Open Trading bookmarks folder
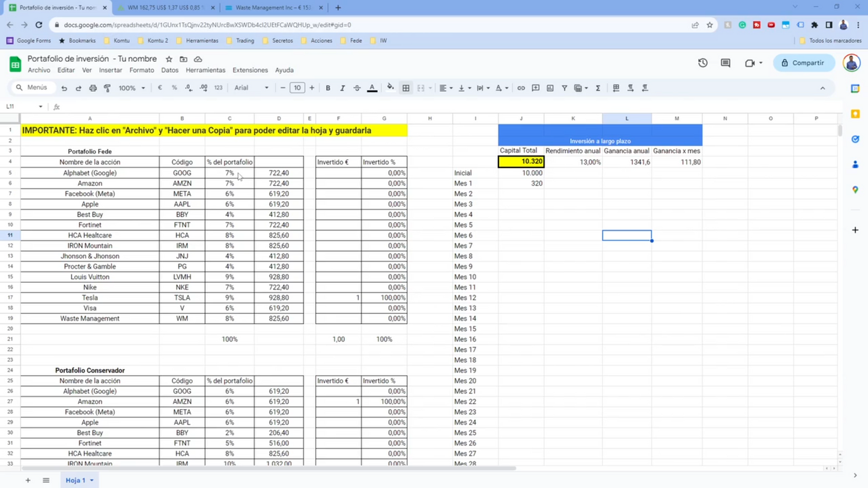868x488 pixels. (x=240, y=41)
